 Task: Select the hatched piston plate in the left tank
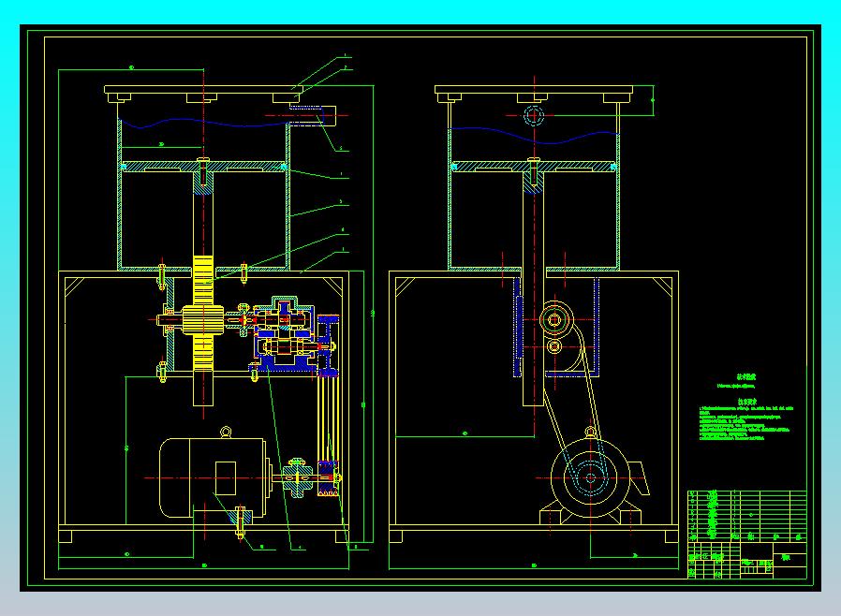[203, 167]
